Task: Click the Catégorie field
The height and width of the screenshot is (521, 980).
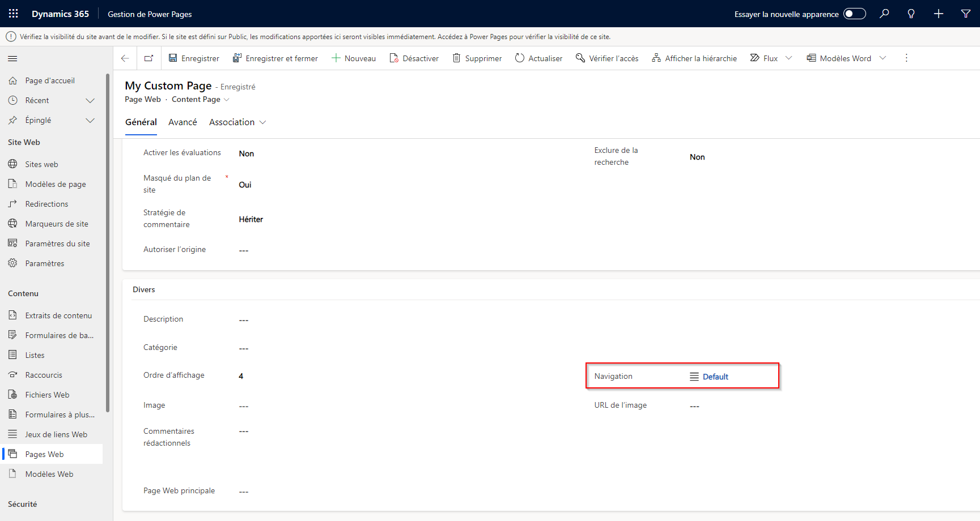Action: (x=244, y=348)
